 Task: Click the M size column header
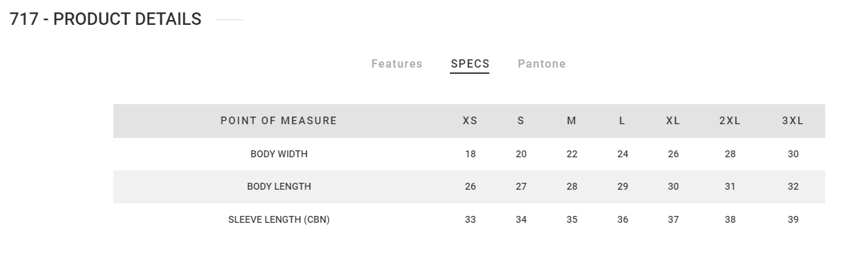572,121
